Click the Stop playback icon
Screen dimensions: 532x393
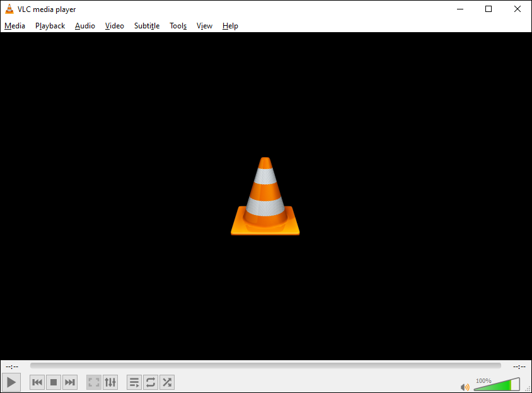(x=53, y=382)
